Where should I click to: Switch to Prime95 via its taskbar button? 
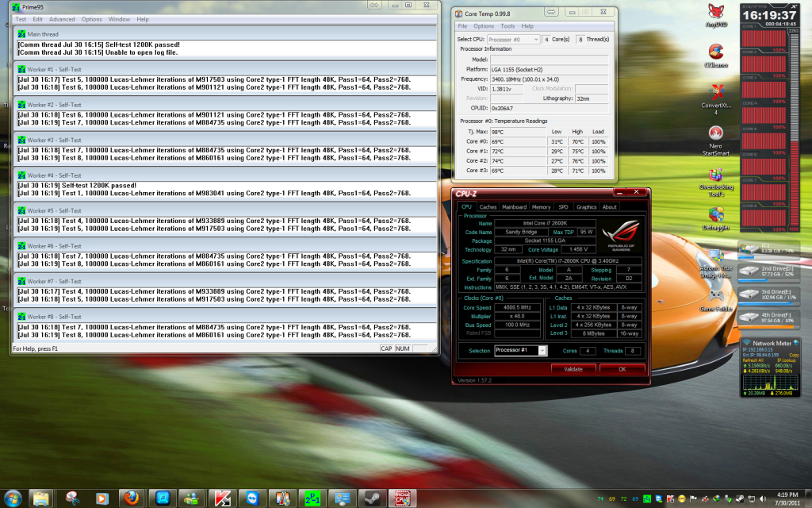(x=312, y=498)
